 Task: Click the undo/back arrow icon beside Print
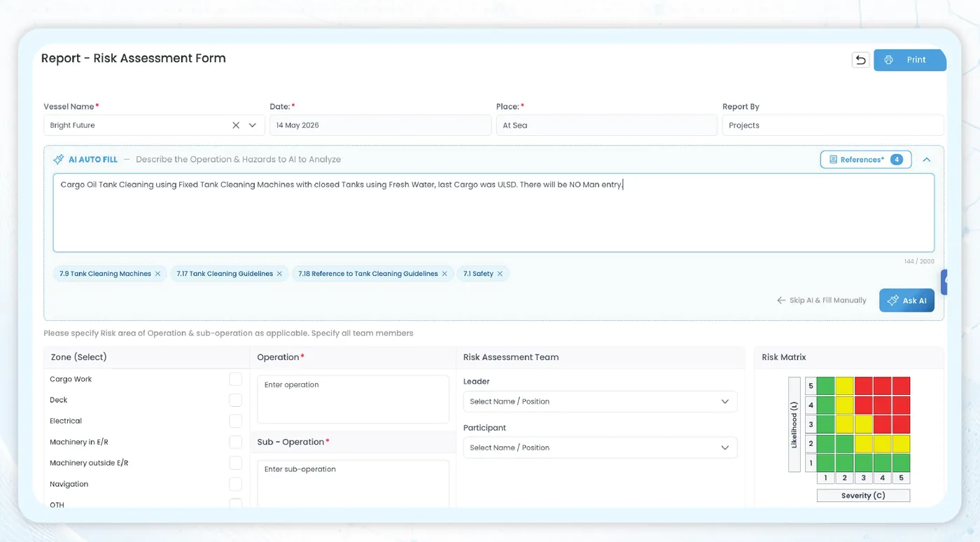[x=860, y=60]
